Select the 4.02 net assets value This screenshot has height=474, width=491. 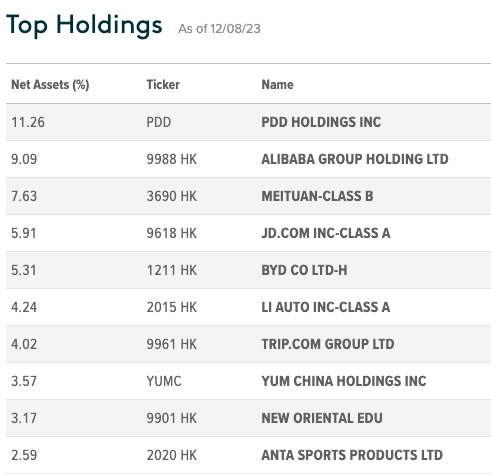pos(24,344)
